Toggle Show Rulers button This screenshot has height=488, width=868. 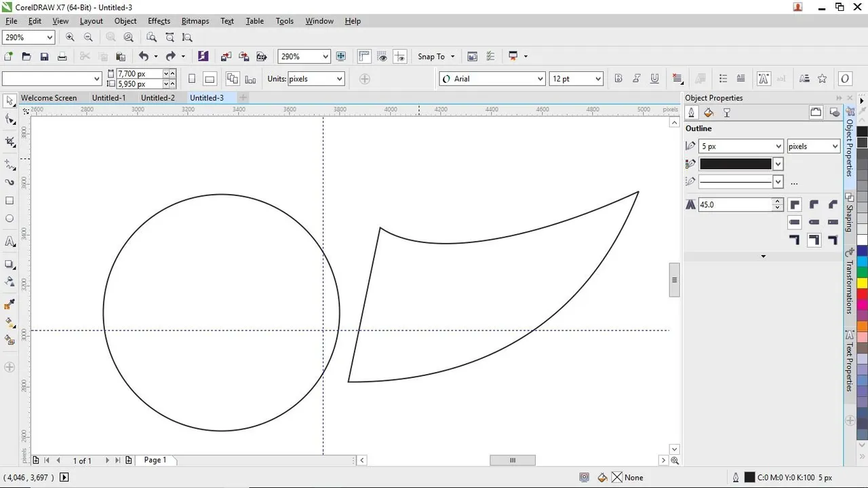[365, 56]
